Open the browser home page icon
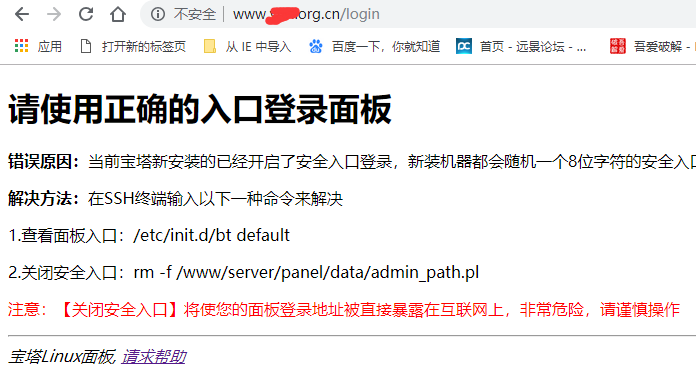 tap(118, 14)
